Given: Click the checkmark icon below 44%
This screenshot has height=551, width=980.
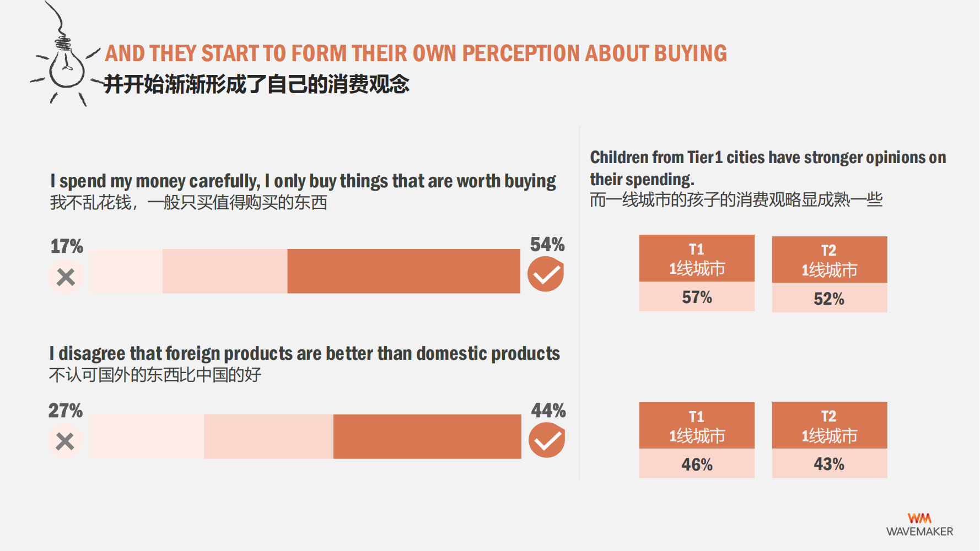Looking at the screenshot, I should (x=547, y=440).
